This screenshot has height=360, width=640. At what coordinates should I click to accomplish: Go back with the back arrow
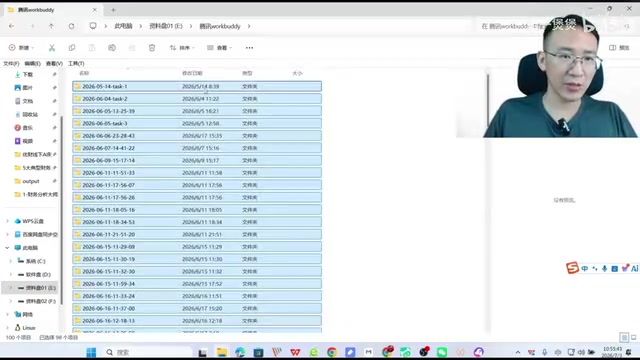click(11, 26)
